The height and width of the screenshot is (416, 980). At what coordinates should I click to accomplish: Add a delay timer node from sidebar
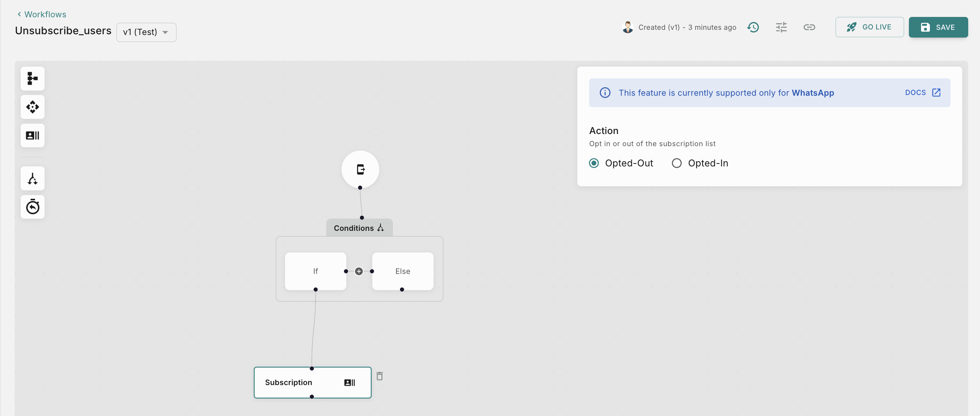coord(32,207)
